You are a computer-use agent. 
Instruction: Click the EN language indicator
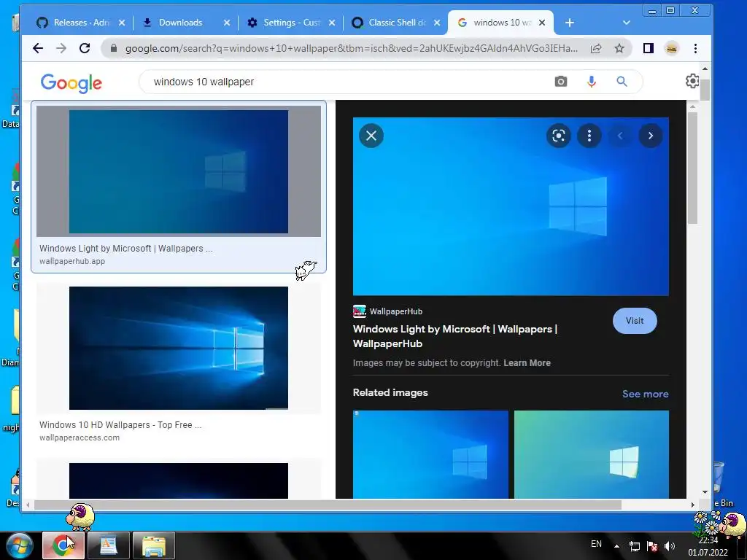coord(596,544)
